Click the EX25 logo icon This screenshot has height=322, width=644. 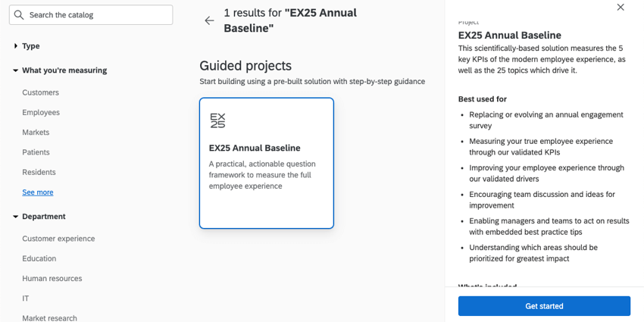click(217, 120)
